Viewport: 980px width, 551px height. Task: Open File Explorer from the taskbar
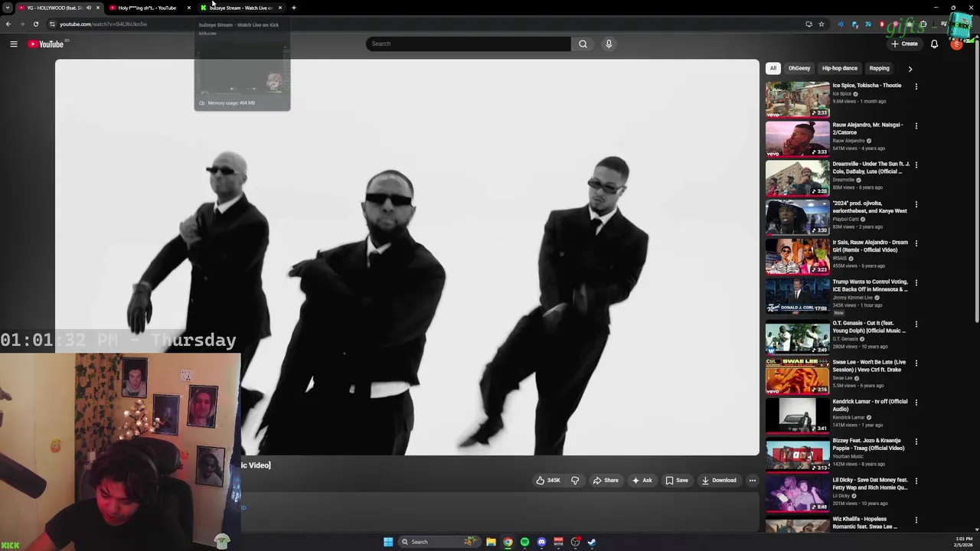tap(491, 542)
